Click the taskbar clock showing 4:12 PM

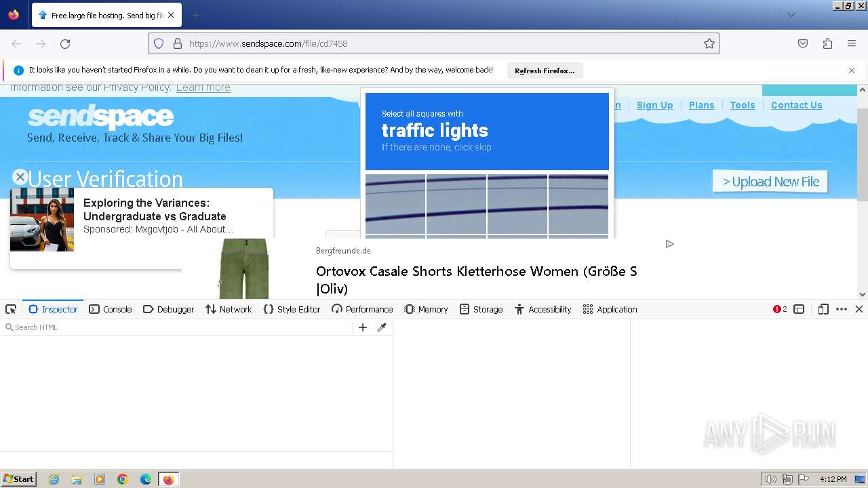[x=833, y=479]
